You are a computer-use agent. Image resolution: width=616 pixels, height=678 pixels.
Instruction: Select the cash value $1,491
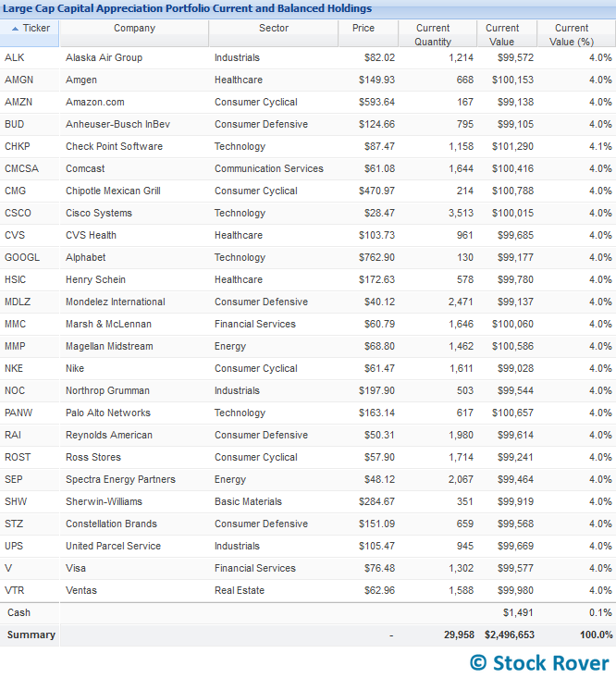pyautogui.click(x=518, y=612)
